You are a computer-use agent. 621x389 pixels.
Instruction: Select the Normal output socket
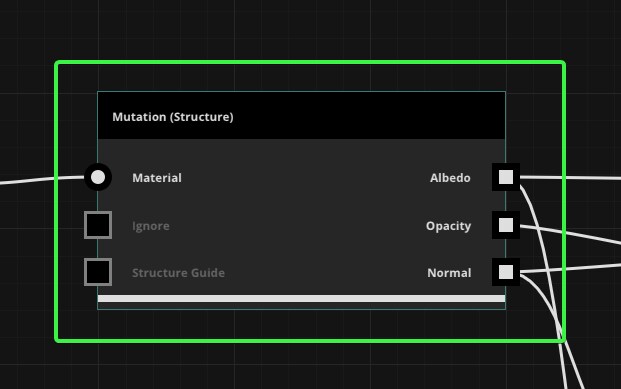(x=506, y=272)
